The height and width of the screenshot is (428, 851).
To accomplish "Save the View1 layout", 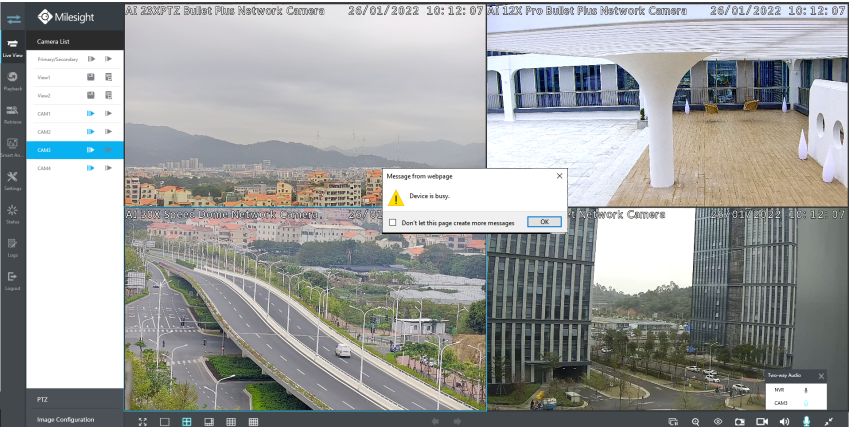I will pos(91,77).
